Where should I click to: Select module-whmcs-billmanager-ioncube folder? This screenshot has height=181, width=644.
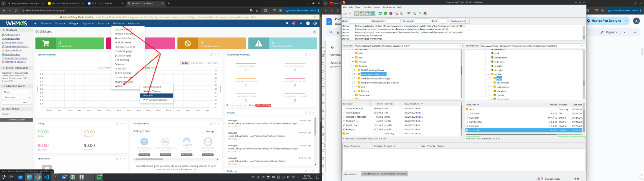[380, 83]
